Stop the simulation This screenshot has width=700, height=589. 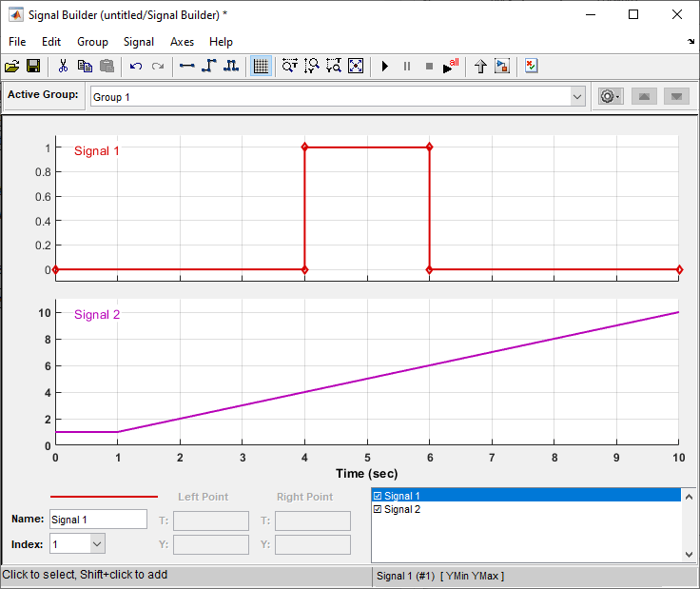(429, 67)
